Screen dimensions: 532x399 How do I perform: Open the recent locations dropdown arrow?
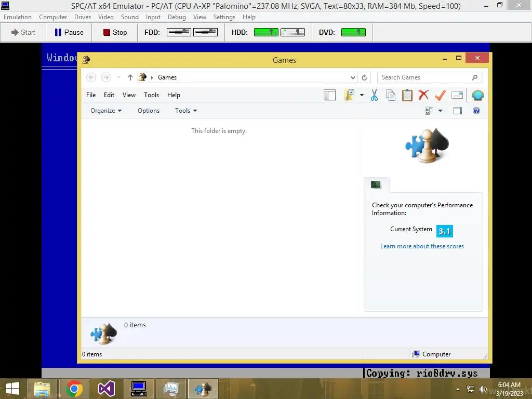click(x=118, y=77)
